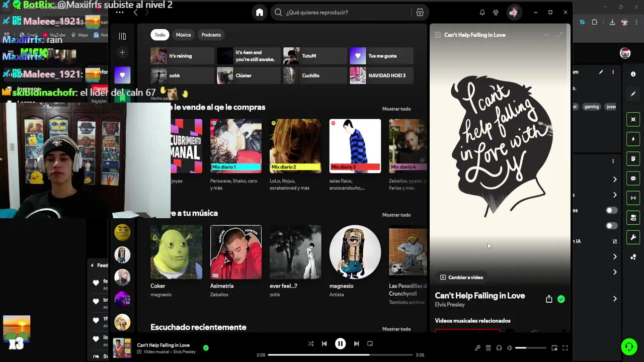The width and height of the screenshot is (644, 362).
Task: Click the song playback progress bar
Action: pyautogui.click(x=340, y=355)
